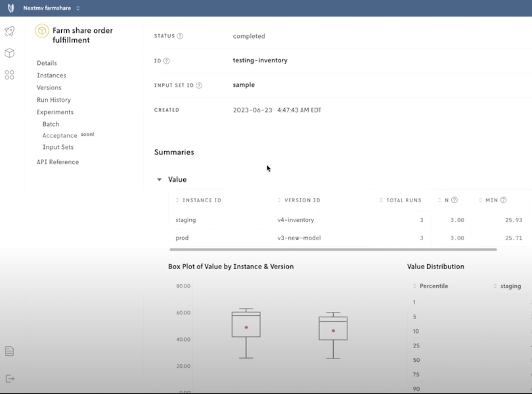This screenshot has height=394, width=532.
Task: Go to Input Sets page
Action: (58, 148)
